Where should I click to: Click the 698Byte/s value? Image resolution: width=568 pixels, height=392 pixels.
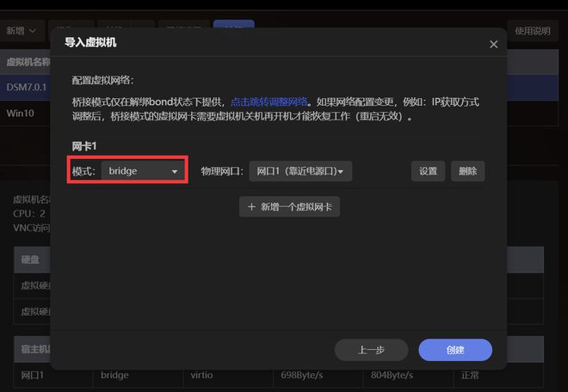coord(302,375)
